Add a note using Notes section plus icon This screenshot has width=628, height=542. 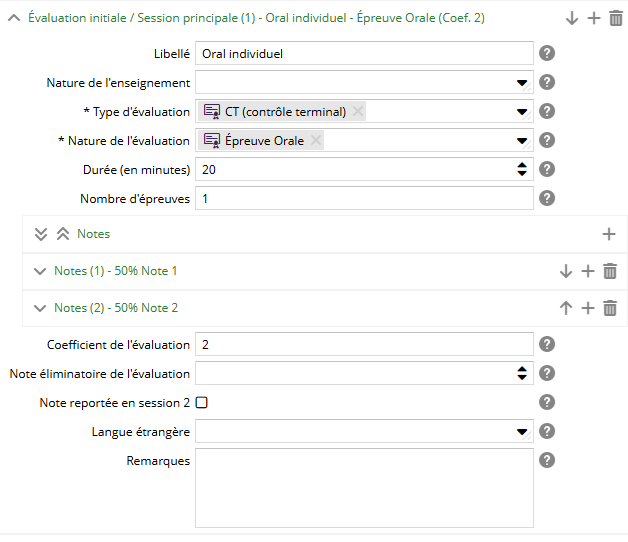click(x=609, y=234)
